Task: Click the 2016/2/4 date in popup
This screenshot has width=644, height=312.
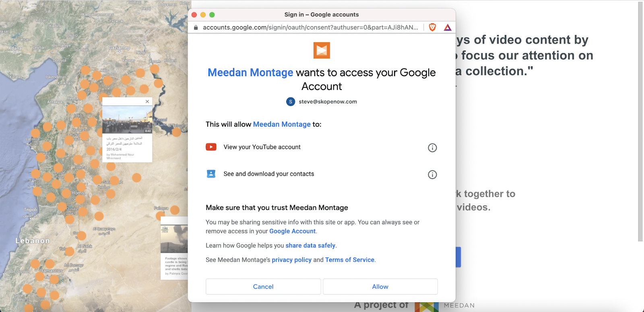Action: pos(114,149)
